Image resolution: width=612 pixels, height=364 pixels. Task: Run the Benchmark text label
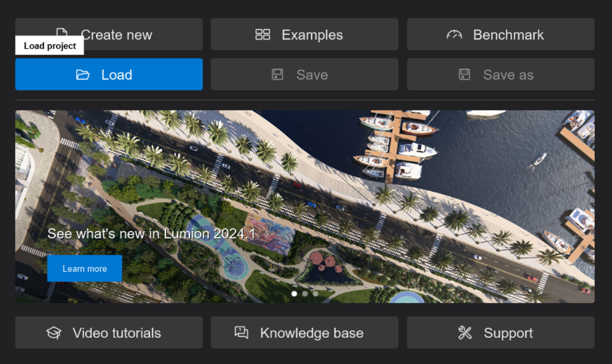coord(508,35)
